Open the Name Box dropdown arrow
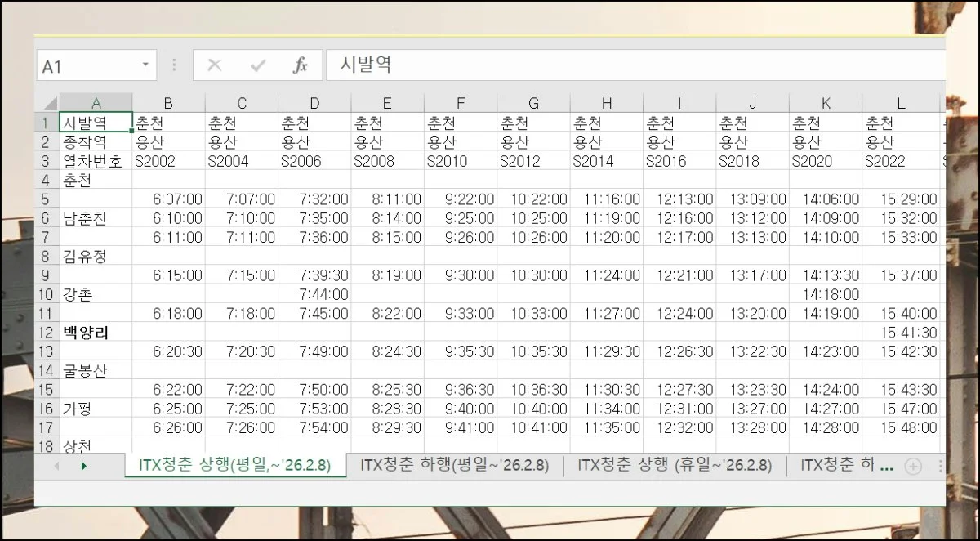Viewport: 980px width, 541px height. [x=145, y=65]
